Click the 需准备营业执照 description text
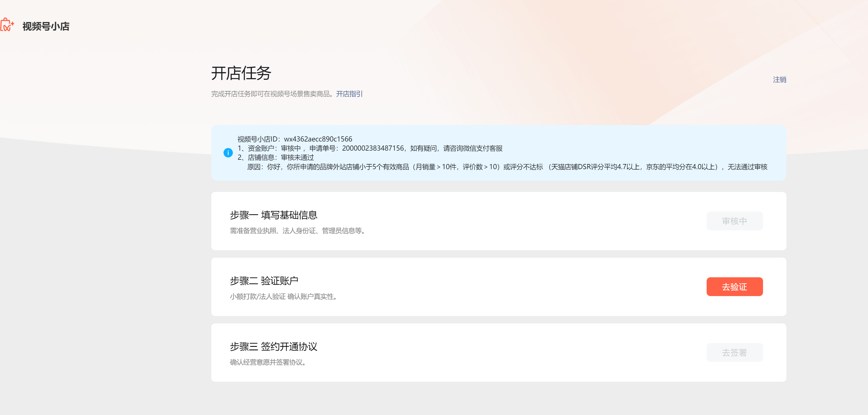The image size is (868, 415). pos(297,231)
